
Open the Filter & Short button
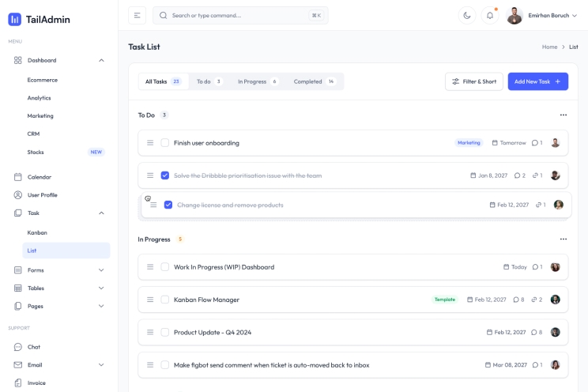[473, 81]
